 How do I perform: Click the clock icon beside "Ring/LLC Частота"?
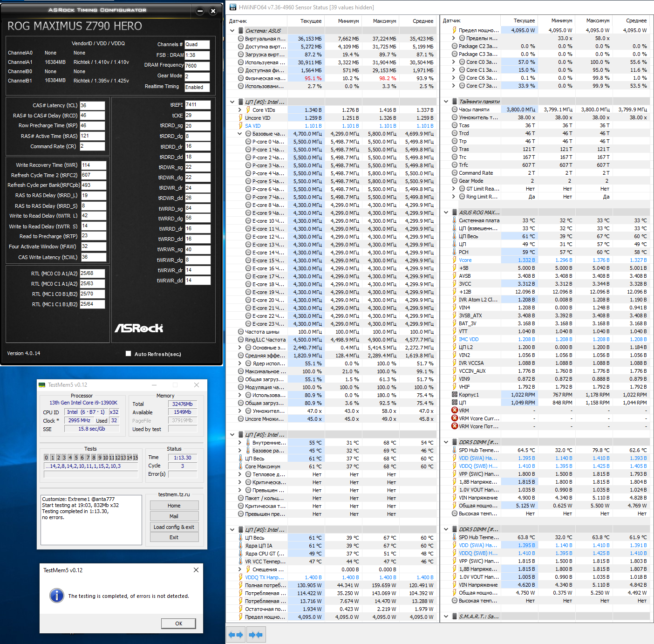241,340
